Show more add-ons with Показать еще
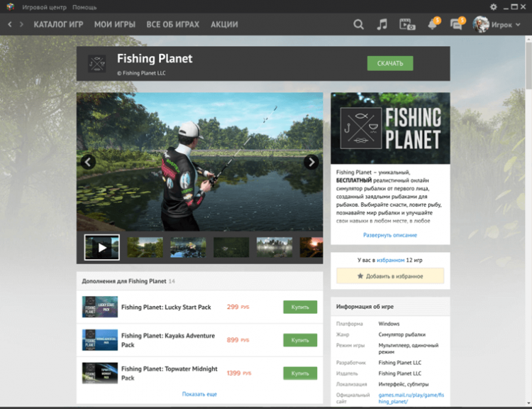This screenshot has height=409, width=532. coord(199,394)
